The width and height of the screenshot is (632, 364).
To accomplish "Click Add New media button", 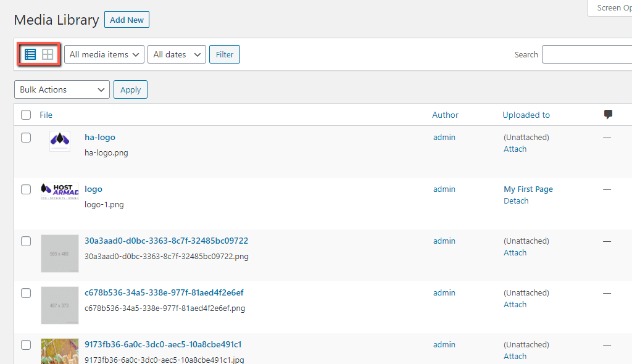I will (x=127, y=20).
